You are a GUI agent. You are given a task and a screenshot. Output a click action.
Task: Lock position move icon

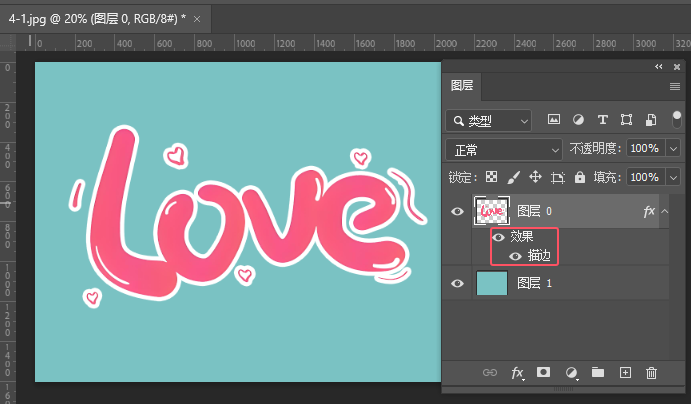tap(535, 177)
